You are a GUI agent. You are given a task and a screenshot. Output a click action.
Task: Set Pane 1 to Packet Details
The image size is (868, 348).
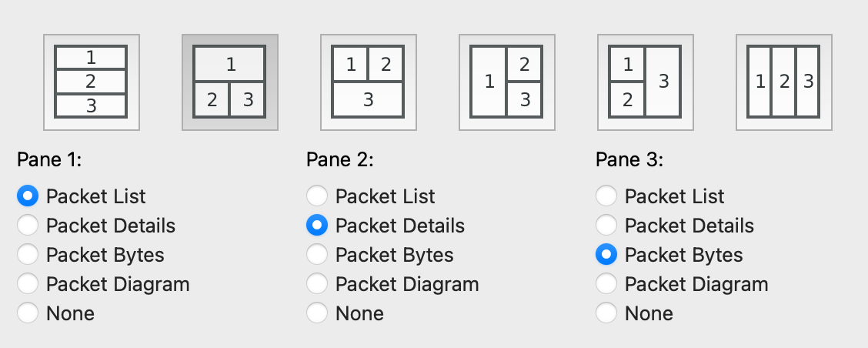[x=28, y=226]
